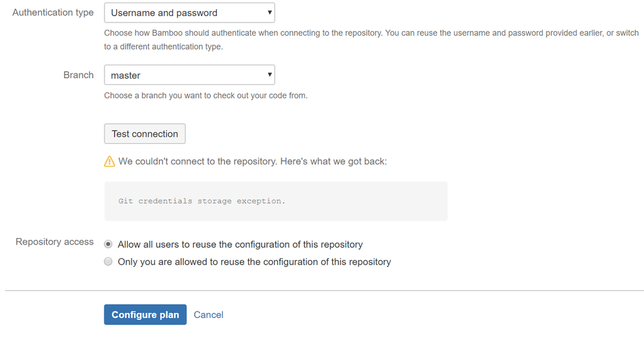Viewport: 644px width, 340px height.
Task: Click the Authentication type field label
Action: (53, 13)
